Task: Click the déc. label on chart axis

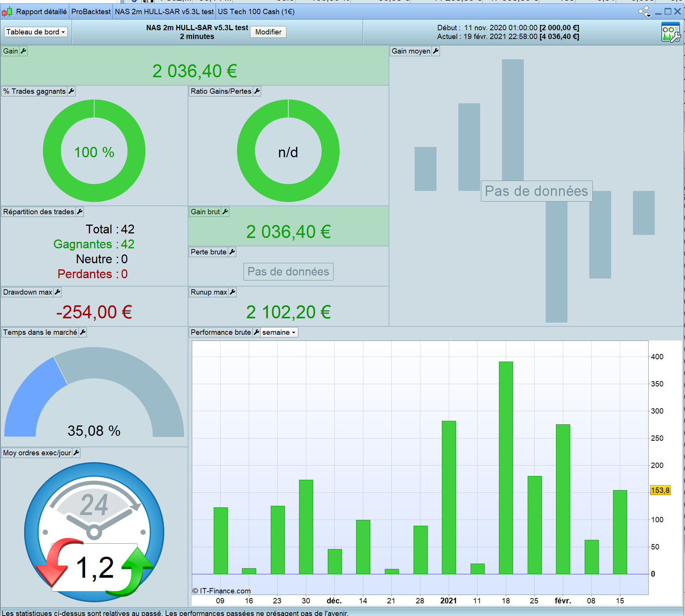Action: 334,601
